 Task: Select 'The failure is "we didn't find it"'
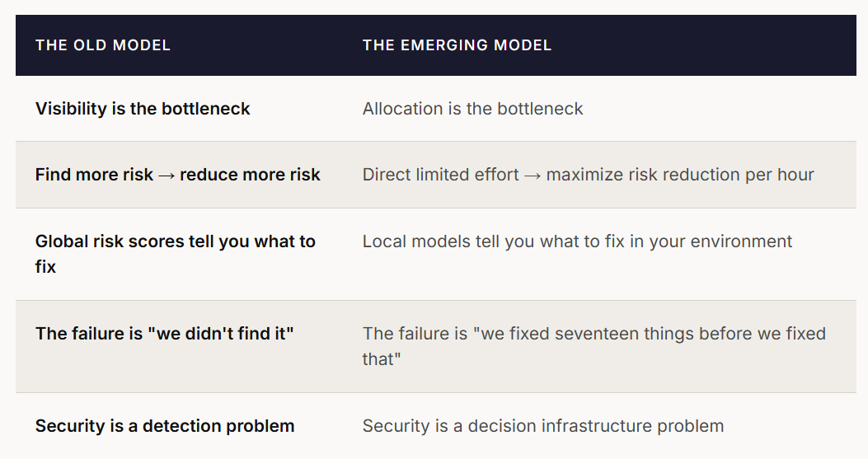tap(164, 333)
